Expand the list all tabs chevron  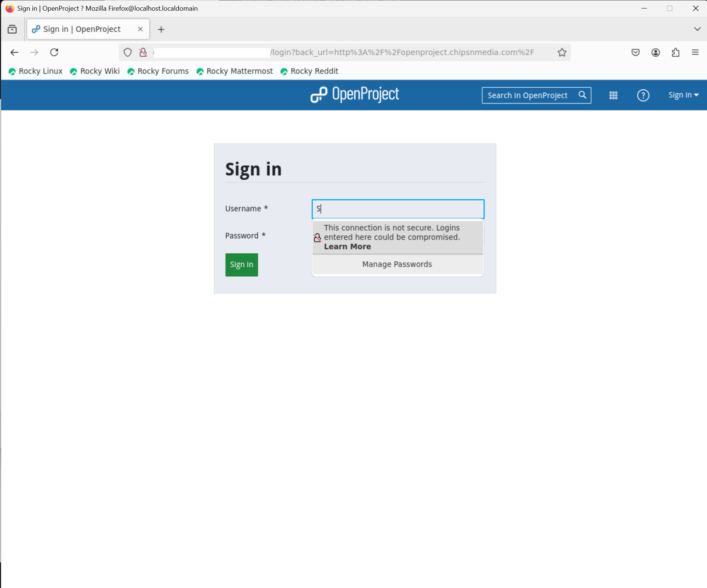tap(697, 29)
